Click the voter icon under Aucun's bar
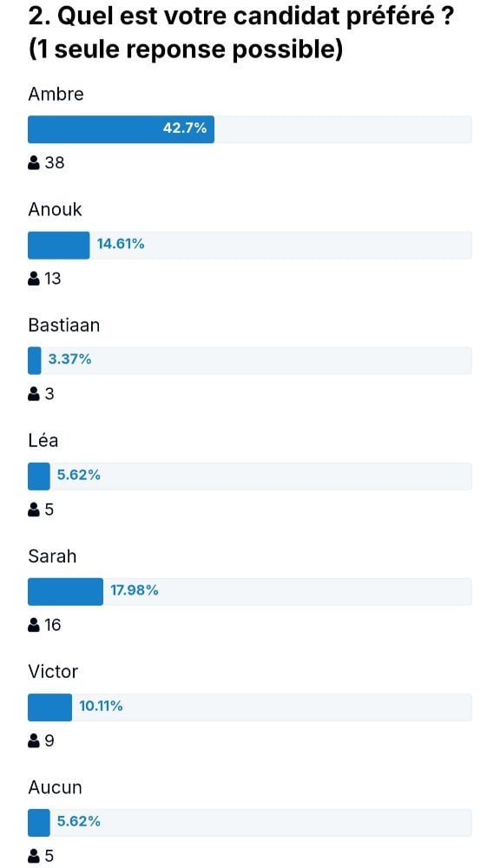 coord(34,857)
